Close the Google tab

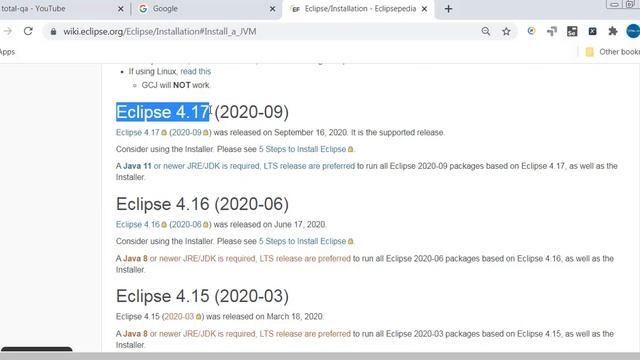[273, 9]
